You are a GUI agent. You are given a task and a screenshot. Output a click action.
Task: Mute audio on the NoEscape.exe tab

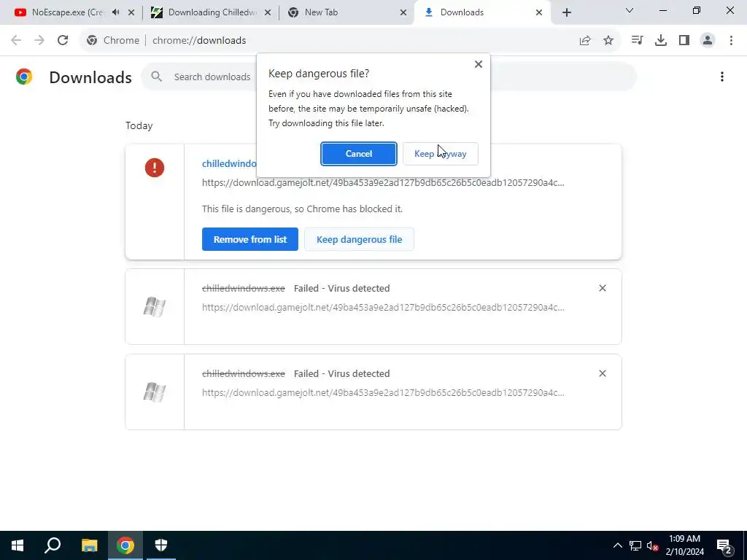[x=116, y=12]
